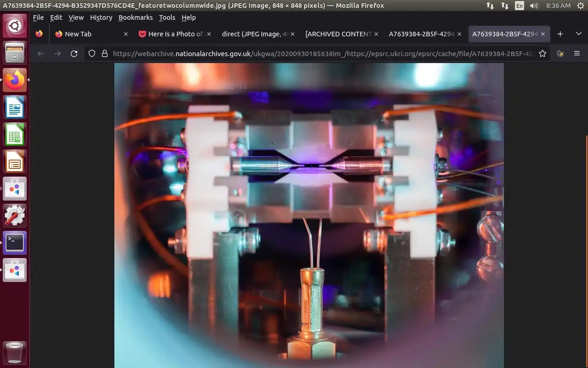The height and width of the screenshot is (368, 588).
Task: Click the site security padlock icon
Action: tap(104, 54)
